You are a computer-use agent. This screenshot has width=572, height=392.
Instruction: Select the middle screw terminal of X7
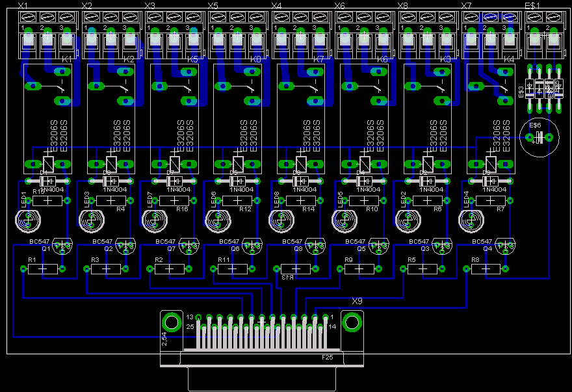[491, 43]
